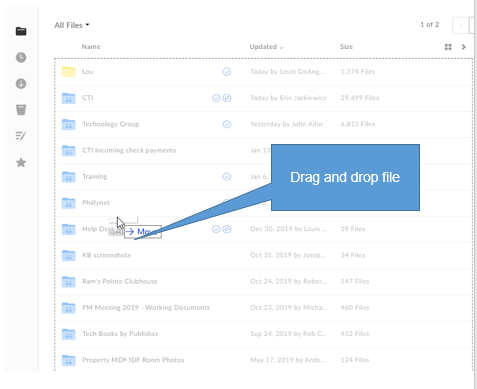Screen dimensions: 477x389
Task: Sort by the Name column header
Action: [91, 47]
